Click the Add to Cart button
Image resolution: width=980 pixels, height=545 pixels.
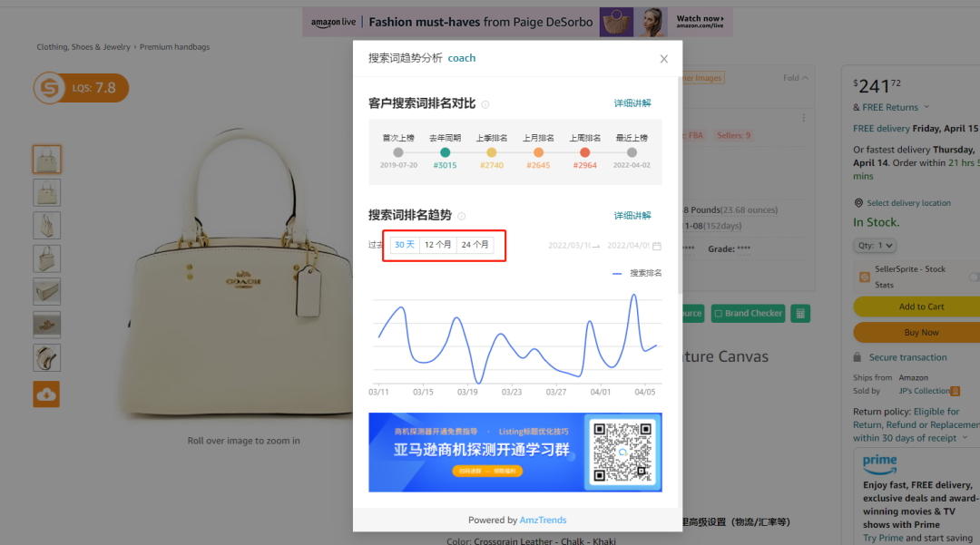921,307
